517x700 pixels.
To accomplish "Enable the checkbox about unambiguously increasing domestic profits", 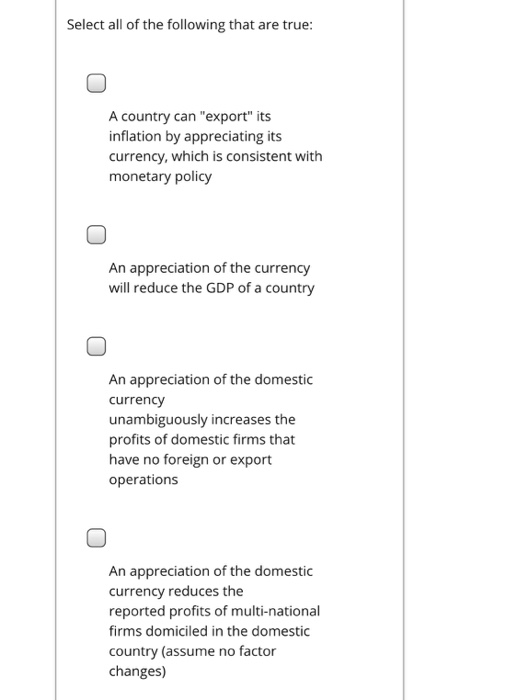I will [x=96, y=346].
